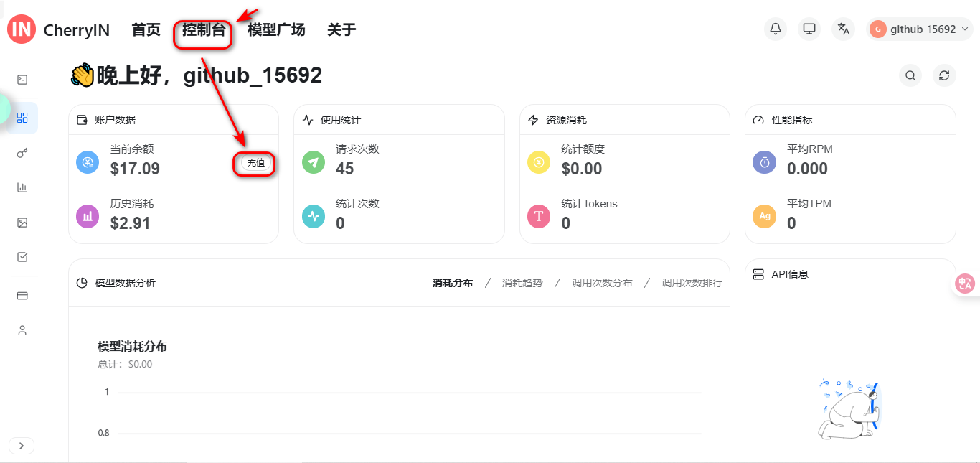
Task: Open 模型广场 in the top navigation
Action: tap(276, 29)
